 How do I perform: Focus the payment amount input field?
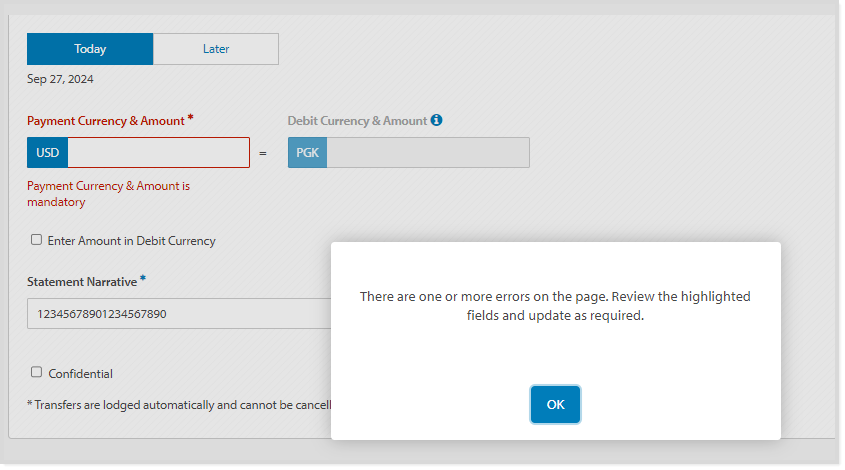(x=158, y=153)
